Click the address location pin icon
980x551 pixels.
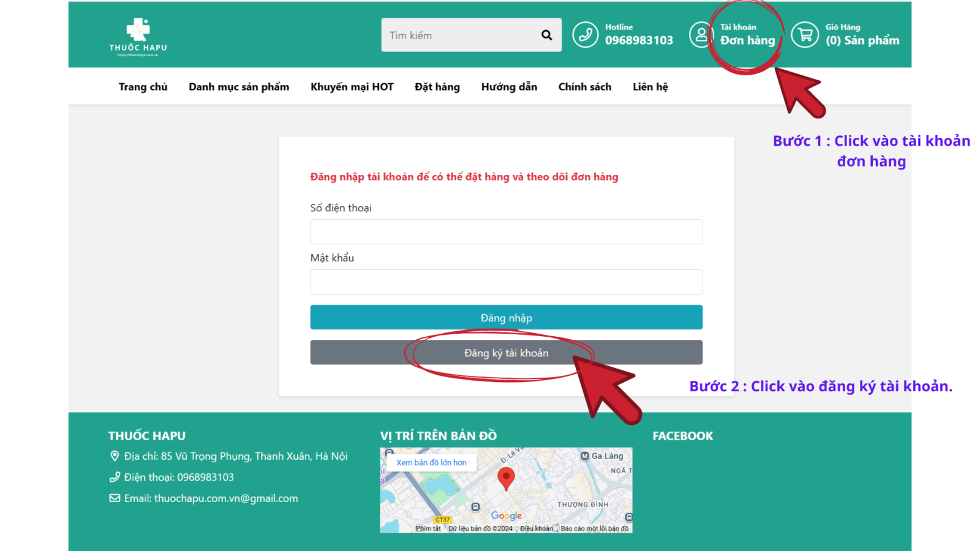pyautogui.click(x=115, y=456)
